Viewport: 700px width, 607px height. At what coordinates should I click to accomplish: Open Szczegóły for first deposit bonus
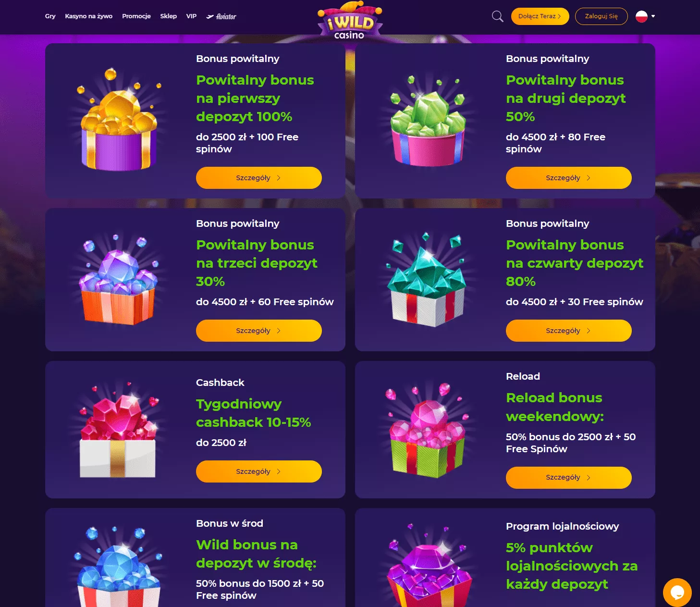pyautogui.click(x=259, y=178)
